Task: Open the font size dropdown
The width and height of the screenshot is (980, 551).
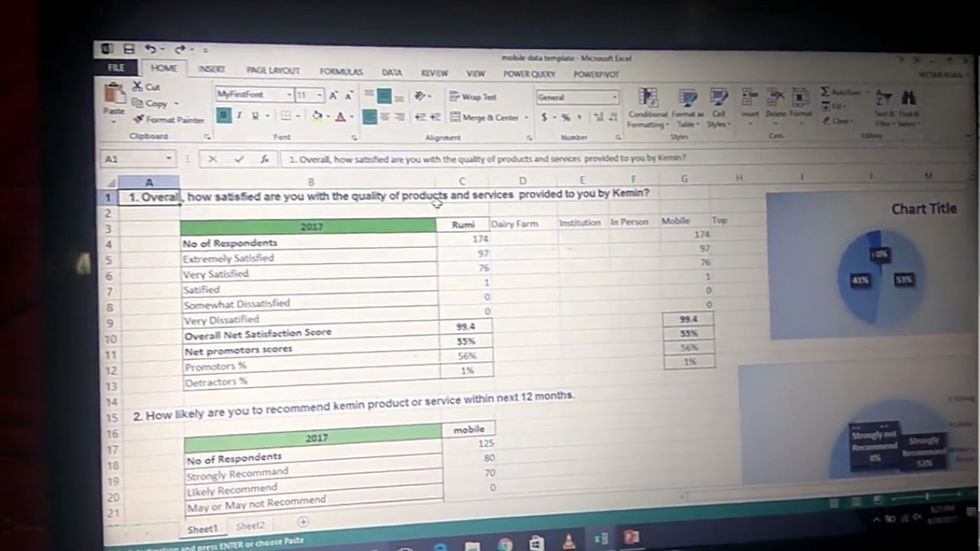Action: (x=319, y=96)
